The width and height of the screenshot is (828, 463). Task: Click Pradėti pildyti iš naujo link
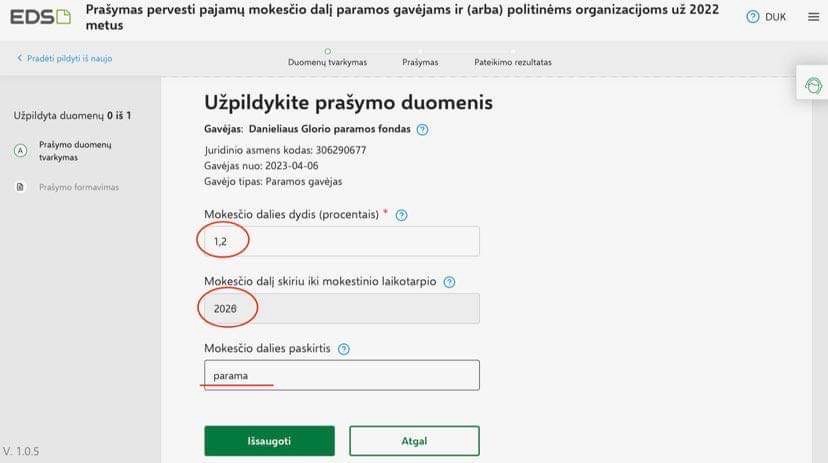64,58
